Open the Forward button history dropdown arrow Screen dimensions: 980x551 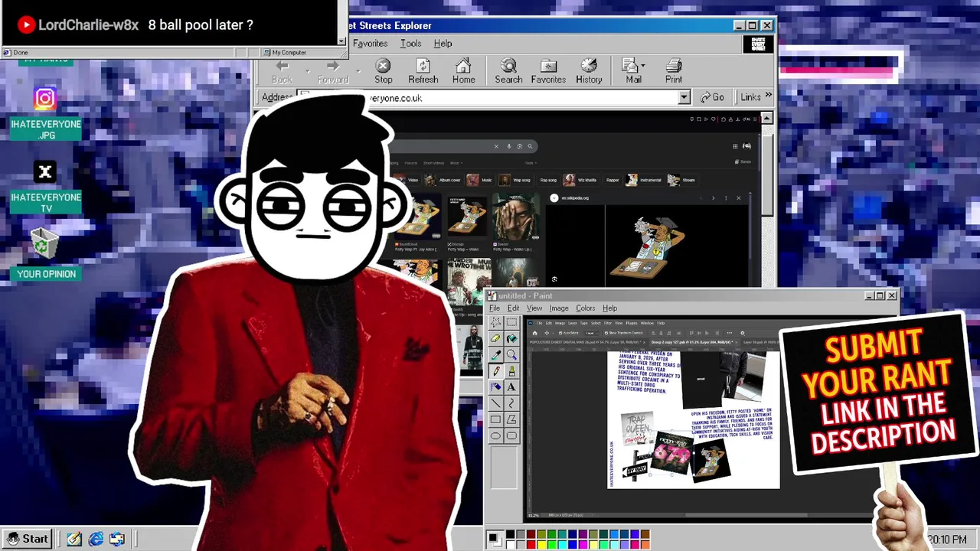click(x=359, y=71)
